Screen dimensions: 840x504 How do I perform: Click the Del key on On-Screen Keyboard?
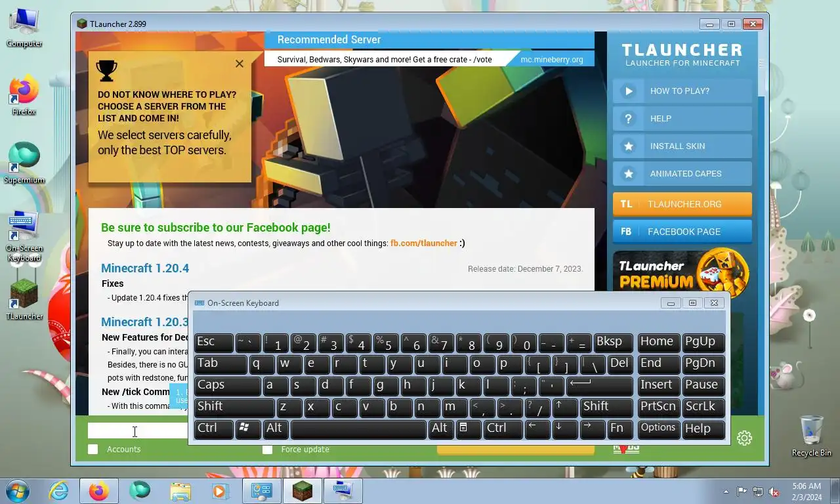[x=620, y=364]
